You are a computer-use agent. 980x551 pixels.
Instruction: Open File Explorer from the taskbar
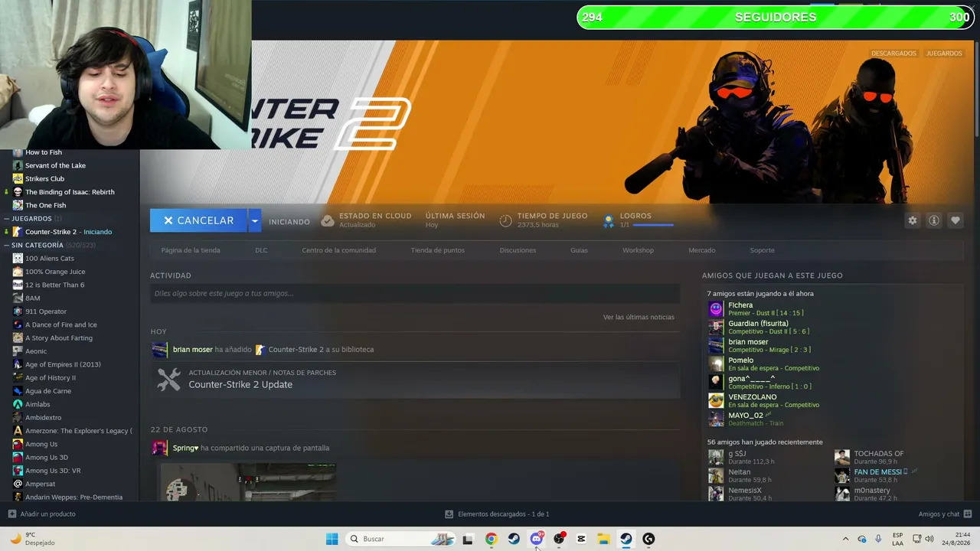pyautogui.click(x=603, y=539)
